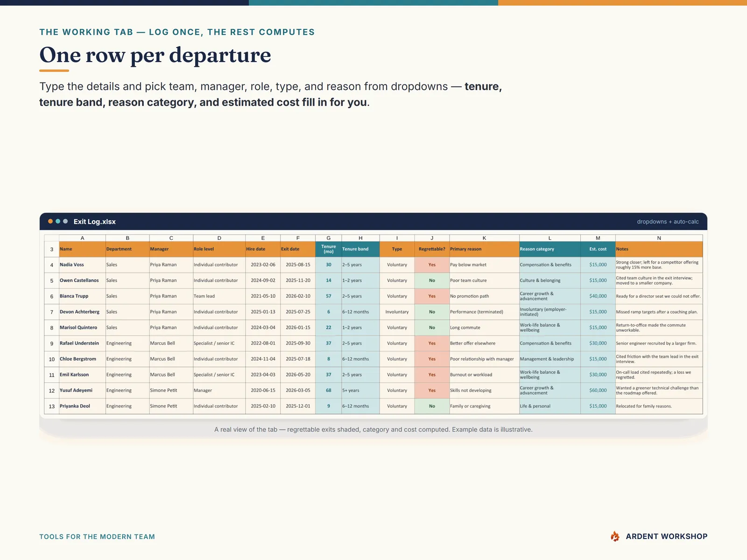Open Primary reason cell Family or caregiving
Viewport: 747px width, 560px height.
click(x=484, y=406)
